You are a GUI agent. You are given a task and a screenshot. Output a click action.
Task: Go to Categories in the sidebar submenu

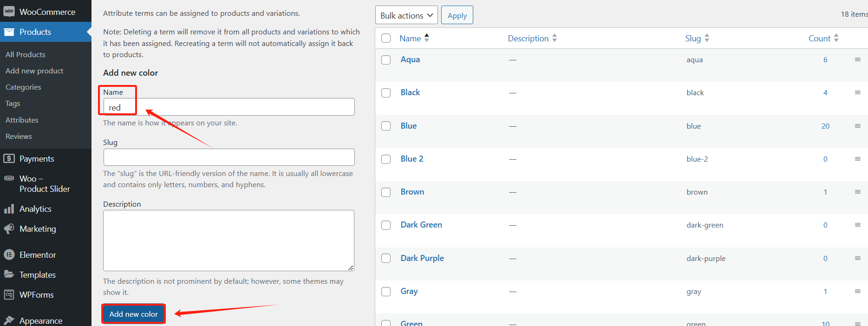pyautogui.click(x=23, y=87)
